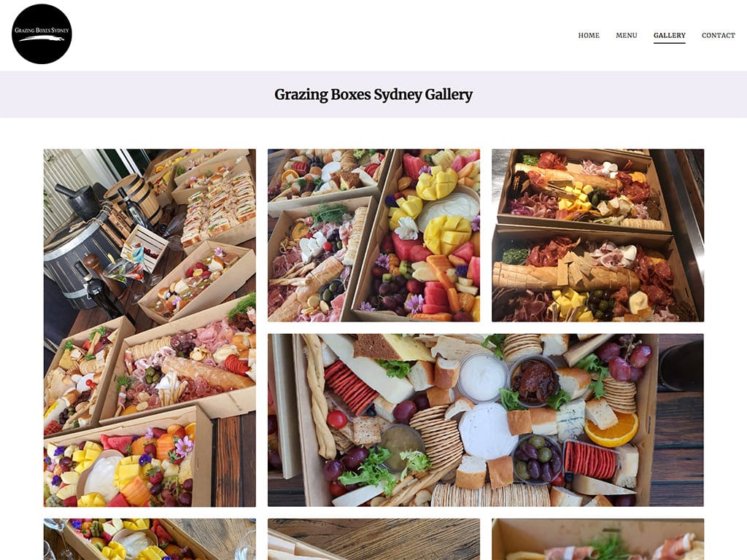The height and width of the screenshot is (560, 747).
Task: Open the Contact page
Action: pyautogui.click(x=719, y=35)
